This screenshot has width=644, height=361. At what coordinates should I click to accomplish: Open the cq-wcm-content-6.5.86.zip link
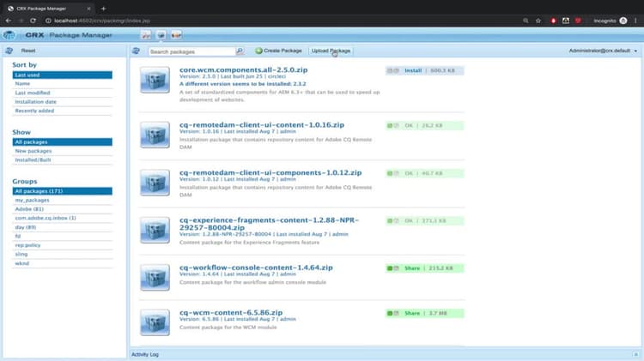[x=231, y=313]
